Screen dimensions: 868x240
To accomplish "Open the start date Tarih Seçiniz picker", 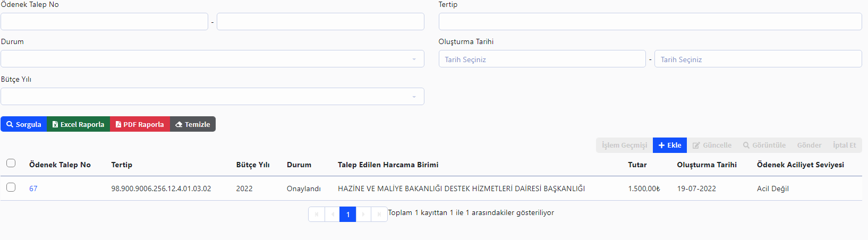I will [542, 59].
